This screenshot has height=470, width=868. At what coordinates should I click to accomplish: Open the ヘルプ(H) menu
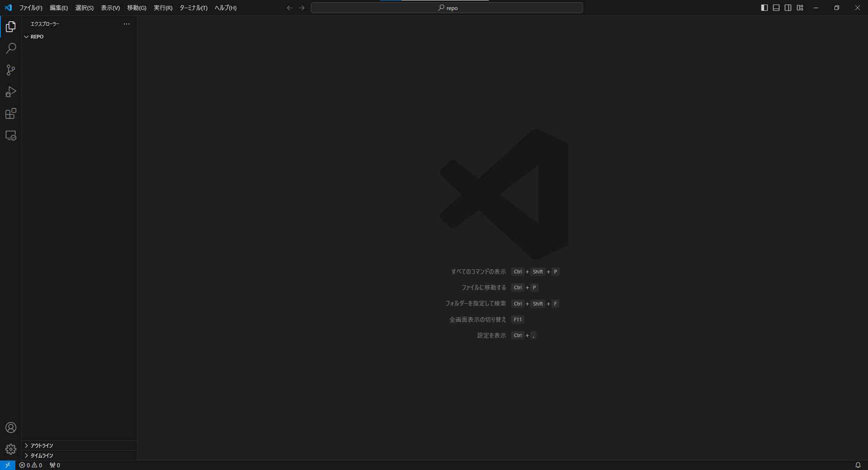226,8
